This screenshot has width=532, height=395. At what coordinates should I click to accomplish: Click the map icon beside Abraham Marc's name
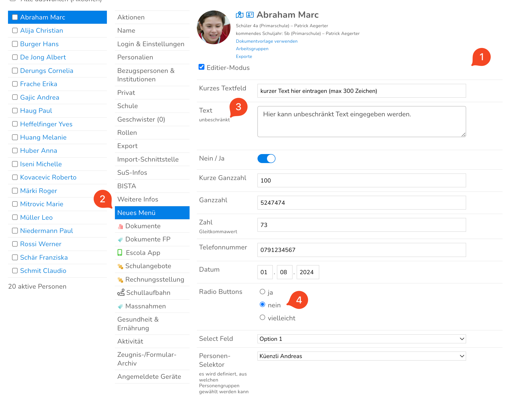(x=239, y=15)
